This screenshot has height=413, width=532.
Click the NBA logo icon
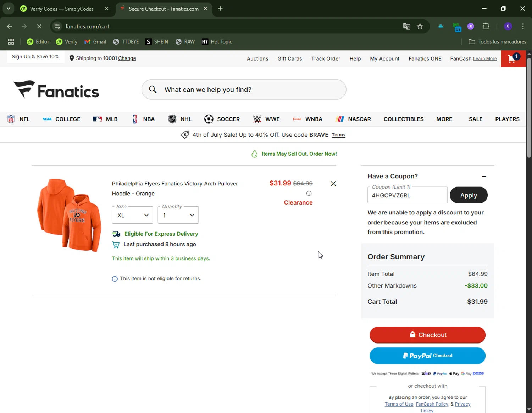(x=135, y=119)
